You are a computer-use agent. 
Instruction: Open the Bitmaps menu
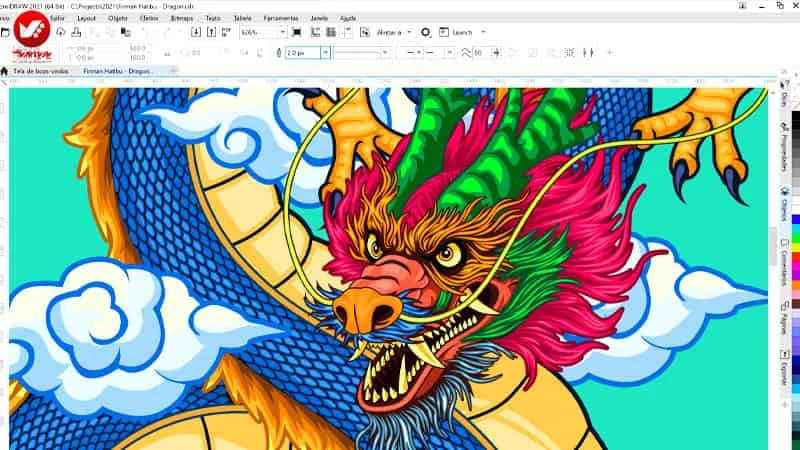pos(182,18)
